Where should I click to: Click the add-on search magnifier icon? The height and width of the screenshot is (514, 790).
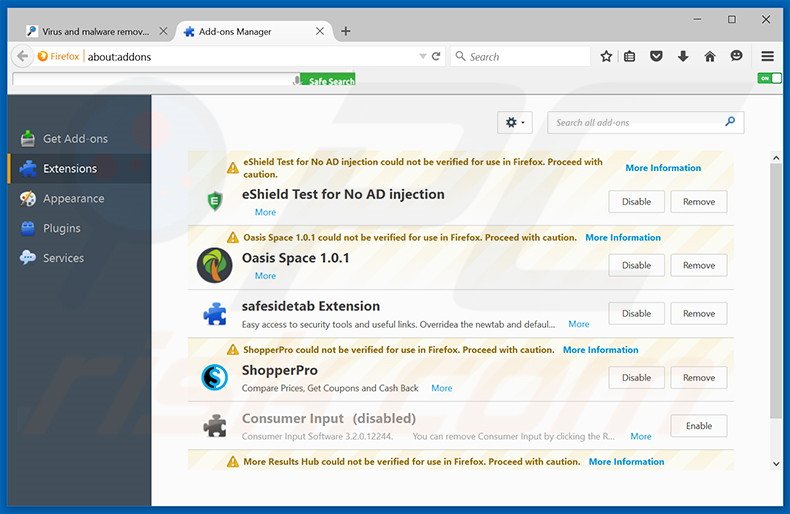pyautogui.click(x=730, y=121)
